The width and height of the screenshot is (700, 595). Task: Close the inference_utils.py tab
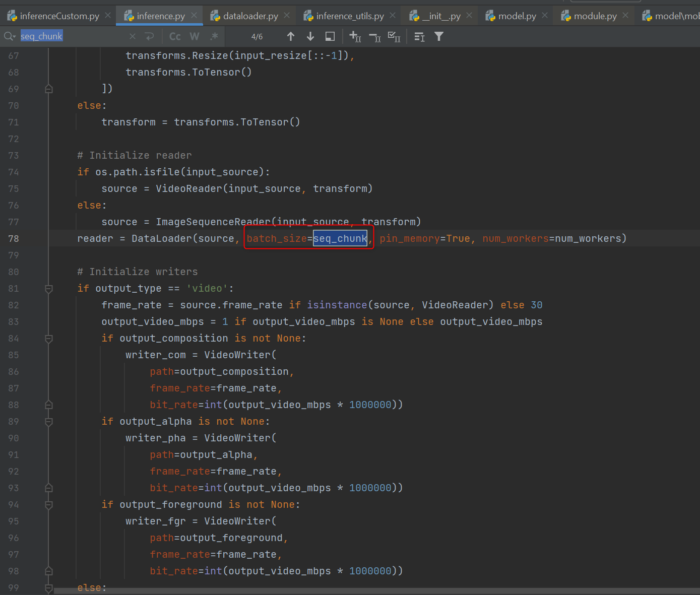coord(393,16)
